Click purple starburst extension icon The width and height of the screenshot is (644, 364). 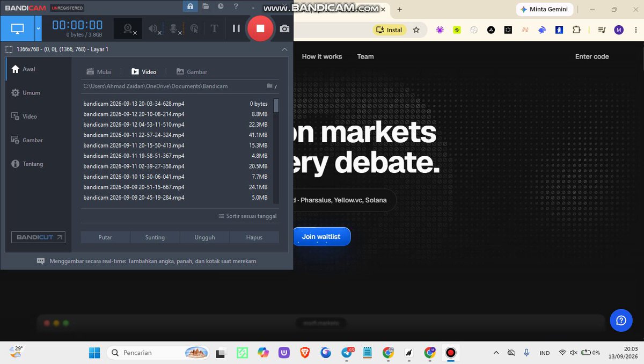tap(440, 30)
